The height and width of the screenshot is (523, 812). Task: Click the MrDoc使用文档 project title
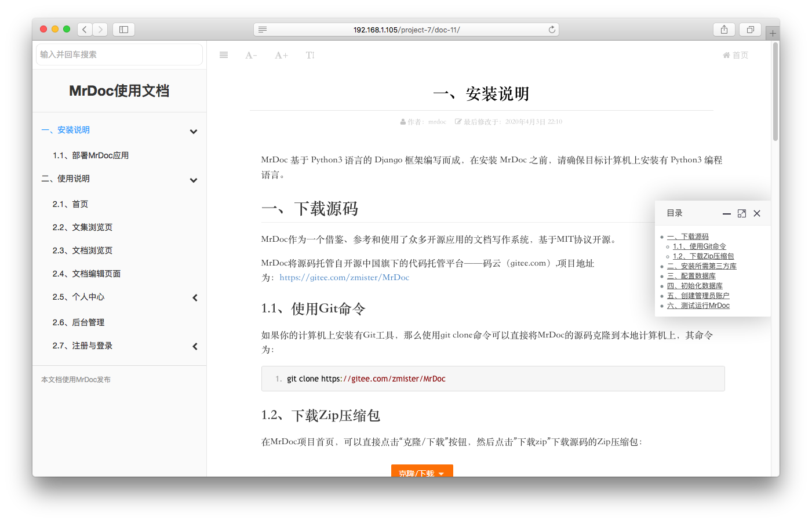119,91
